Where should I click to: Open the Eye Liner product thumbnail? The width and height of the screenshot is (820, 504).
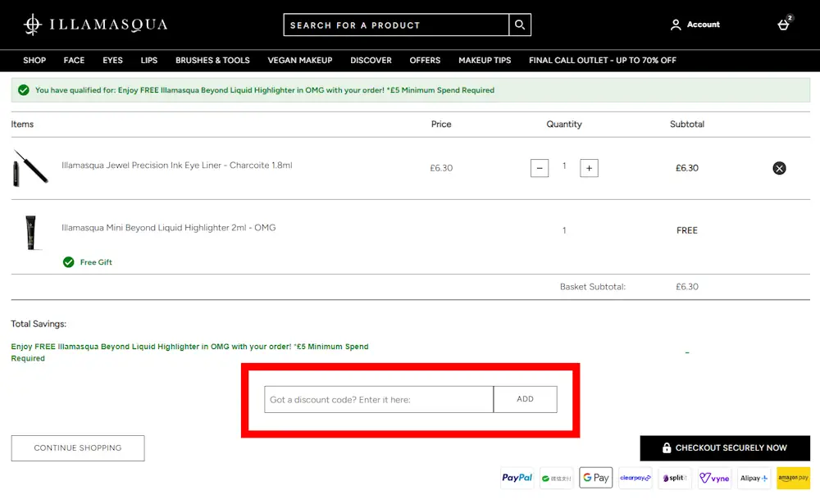coord(30,168)
